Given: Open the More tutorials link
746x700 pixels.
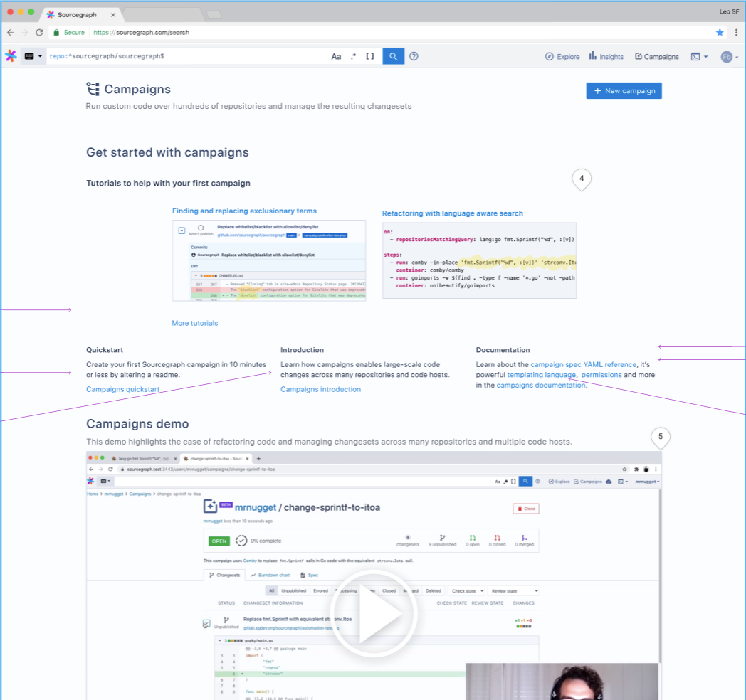Looking at the screenshot, I should (194, 323).
